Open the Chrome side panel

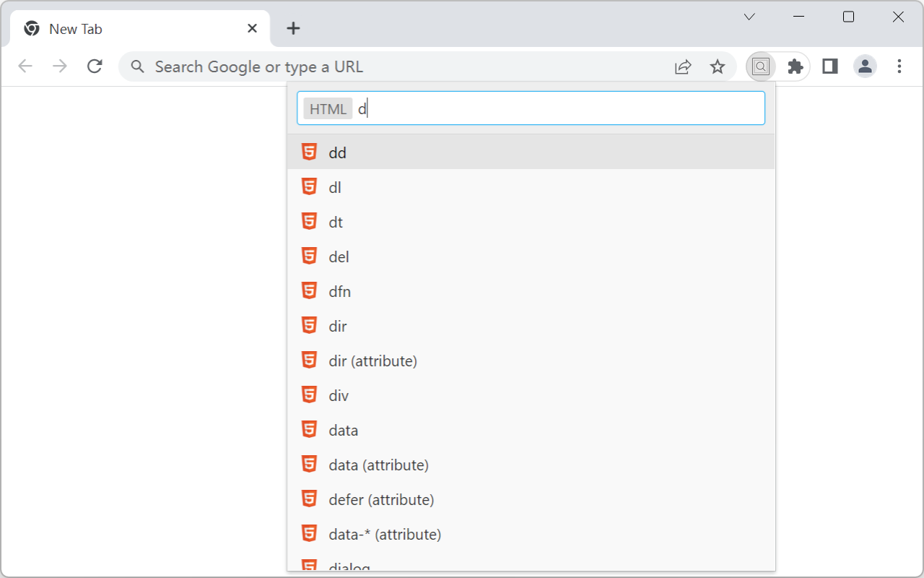click(x=829, y=66)
